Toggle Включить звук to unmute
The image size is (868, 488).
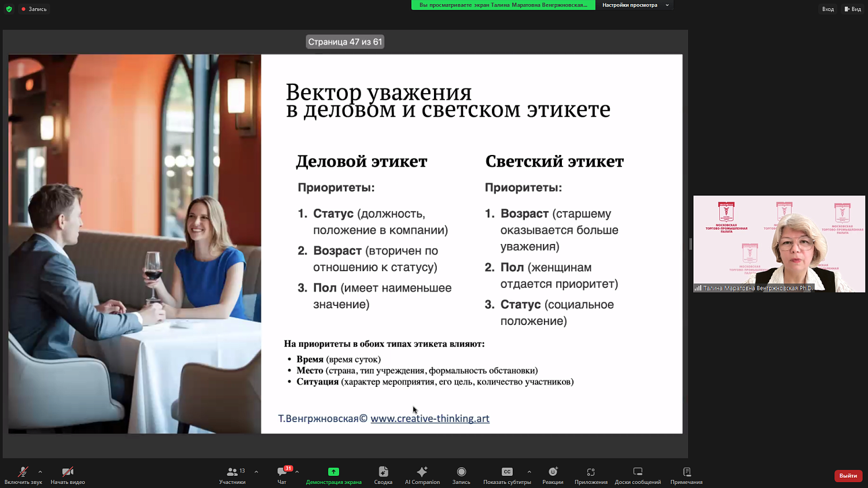[22, 474]
